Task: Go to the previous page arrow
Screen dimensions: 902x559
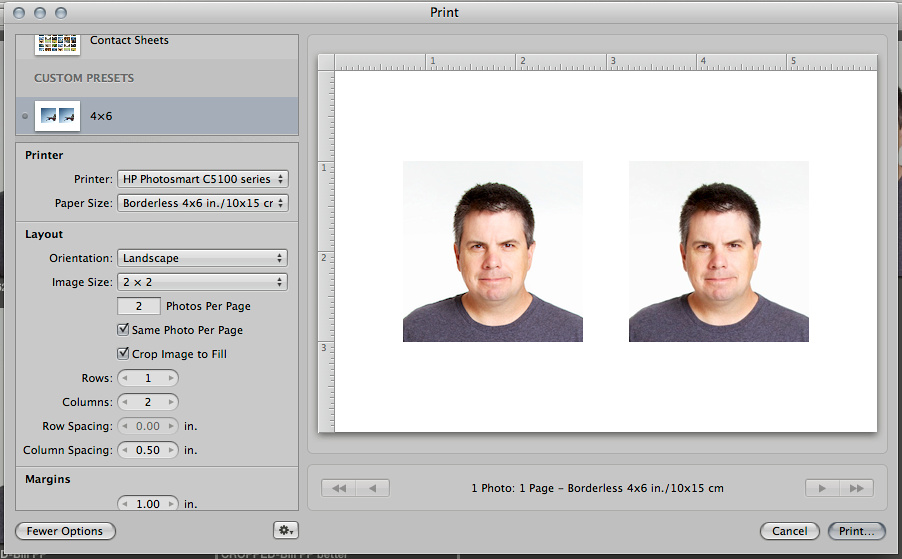Action: (373, 488)
